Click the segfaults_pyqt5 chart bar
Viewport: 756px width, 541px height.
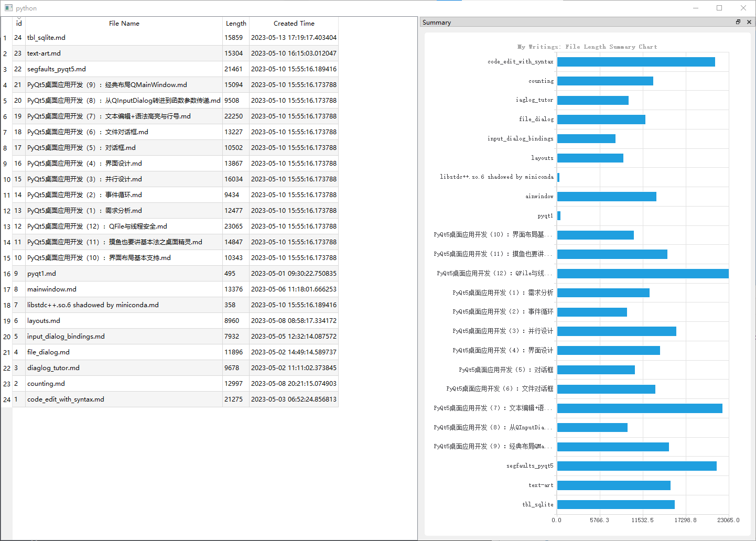click(x=637, y=466)
